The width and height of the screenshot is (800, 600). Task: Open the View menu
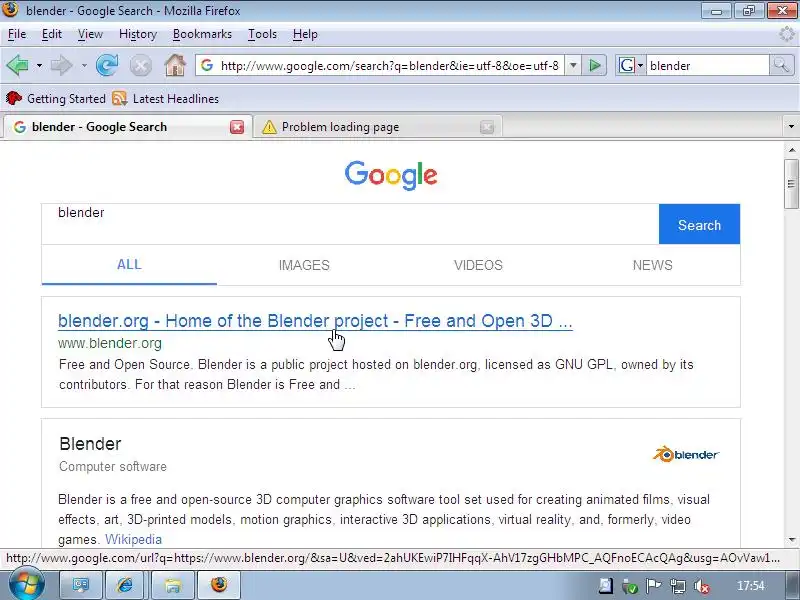(90, 34)
